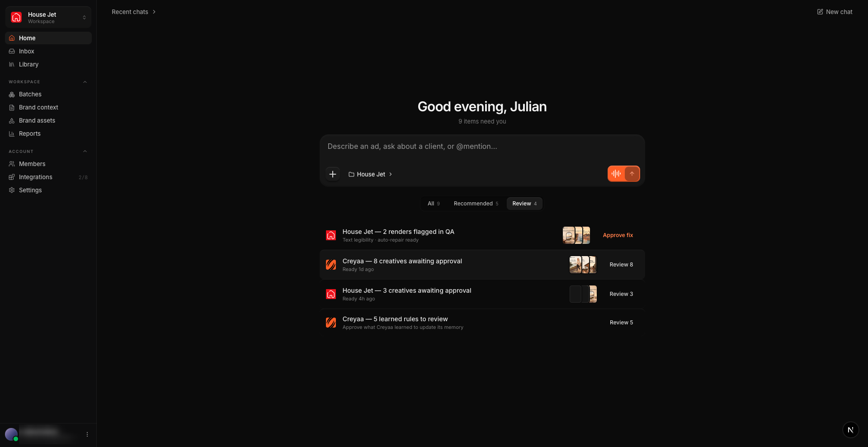Click the Inbox tray icon
This screenshot has width=868, height=447.
[x=12, y=51]
